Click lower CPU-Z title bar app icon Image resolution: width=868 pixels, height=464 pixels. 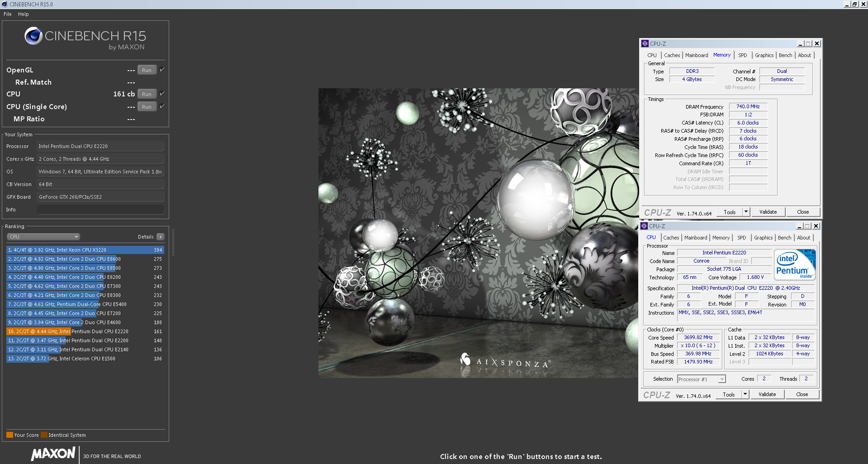tap(644, 226)
